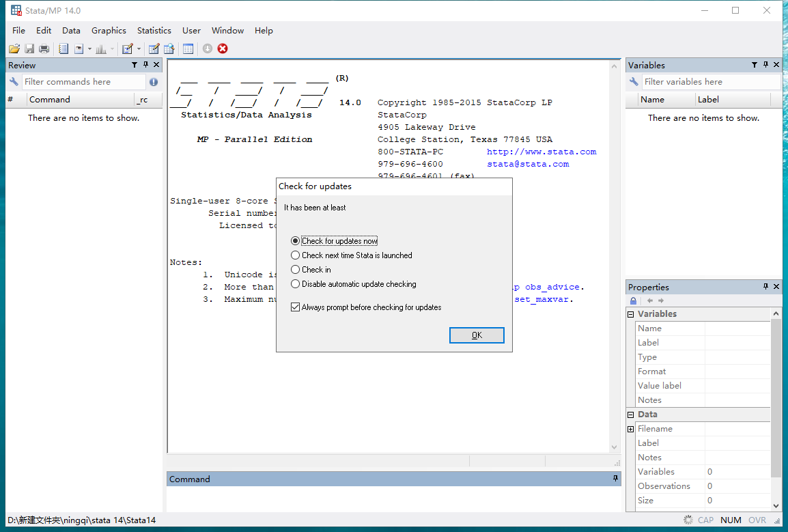Click the Filter commands here field
This screenshot has height=532, width=788.
[83, 82]
